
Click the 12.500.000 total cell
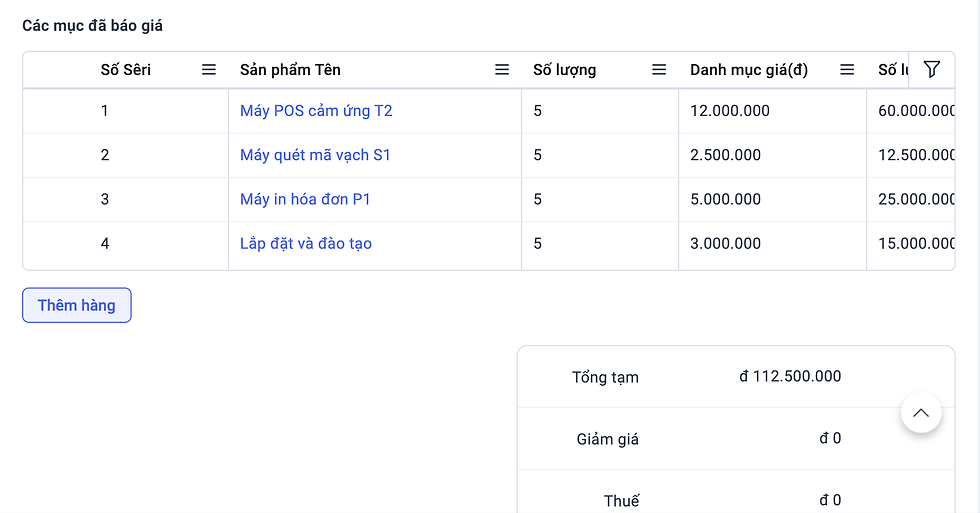911,155
